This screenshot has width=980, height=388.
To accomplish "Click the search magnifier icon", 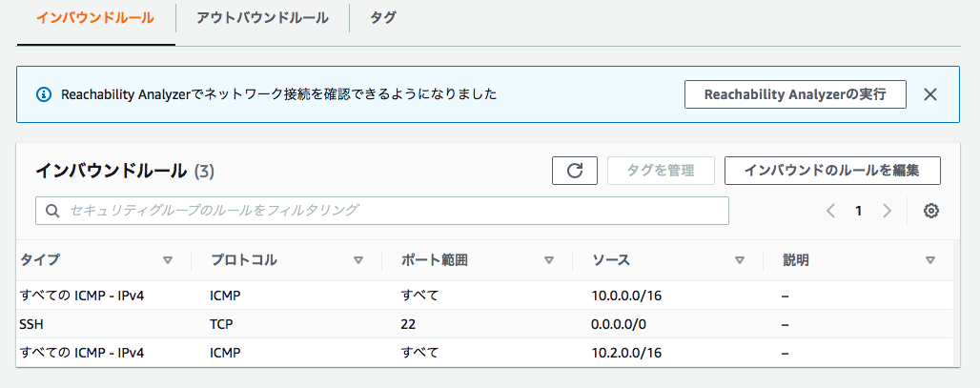I will point(52,211).
